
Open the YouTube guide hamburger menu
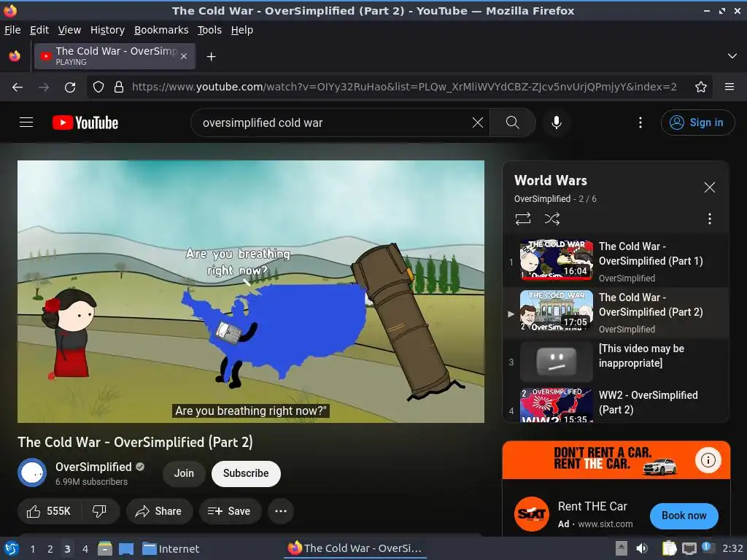pyautogui.click(x=26, y=122)
